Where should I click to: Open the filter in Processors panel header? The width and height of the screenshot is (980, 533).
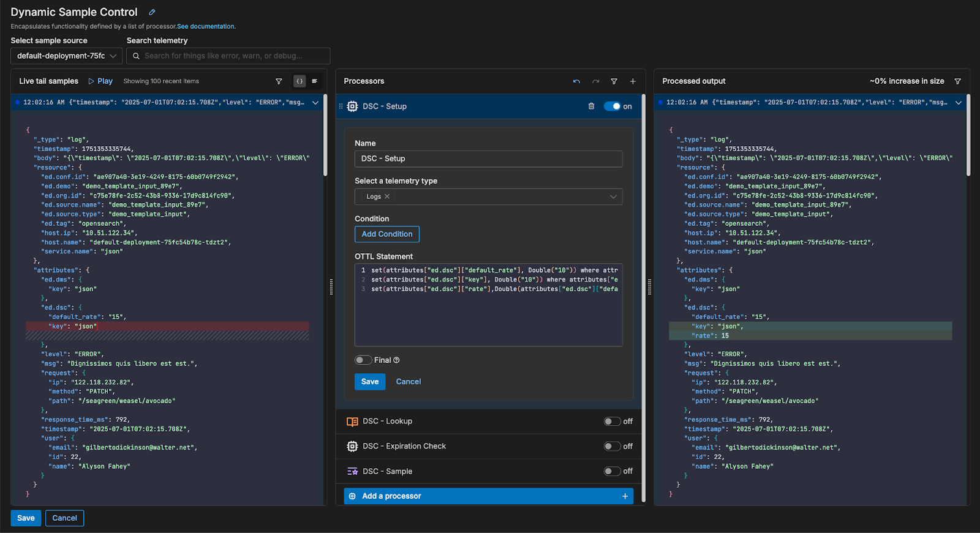(x=614, y=81)
